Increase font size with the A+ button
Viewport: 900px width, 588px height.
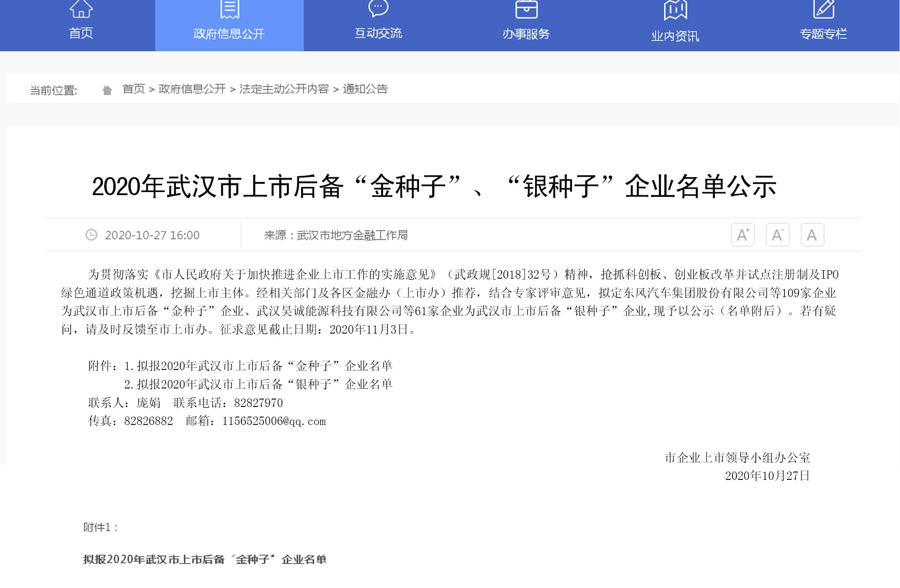point(743,235)
